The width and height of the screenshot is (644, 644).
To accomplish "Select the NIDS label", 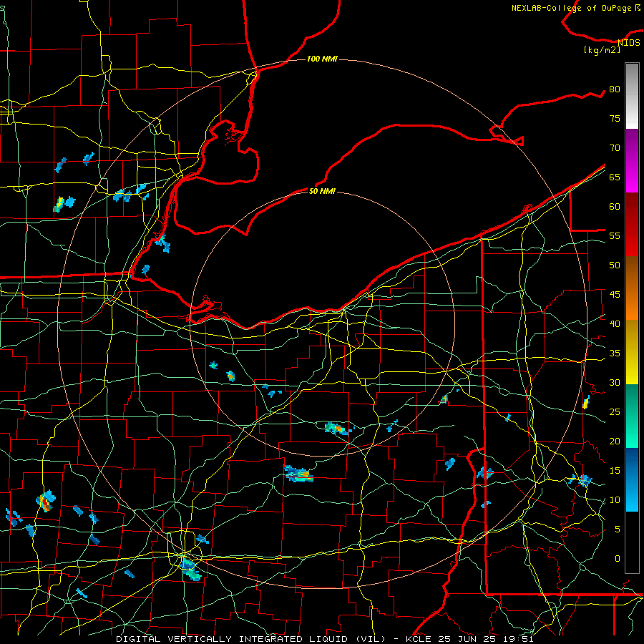I will tap(628, 43).
